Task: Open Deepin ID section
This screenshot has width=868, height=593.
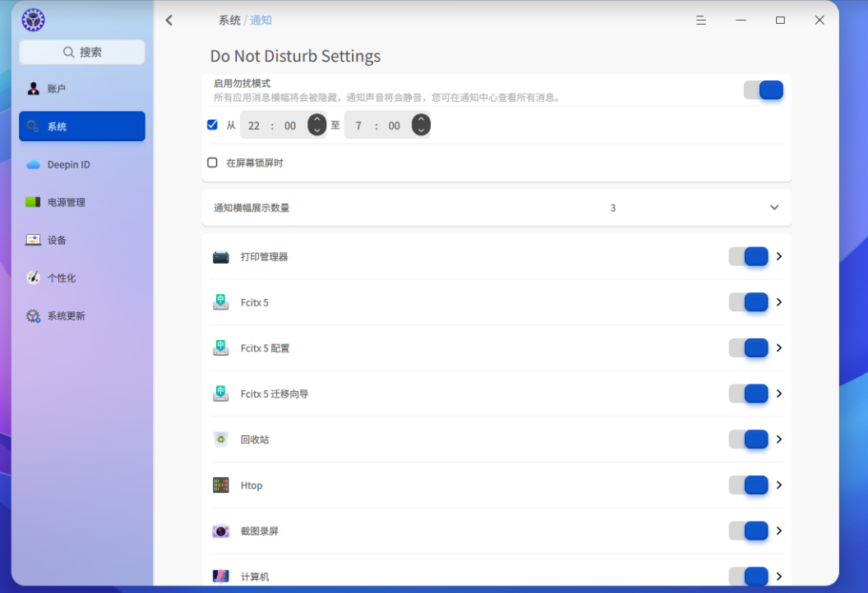Action: point(82,164)
